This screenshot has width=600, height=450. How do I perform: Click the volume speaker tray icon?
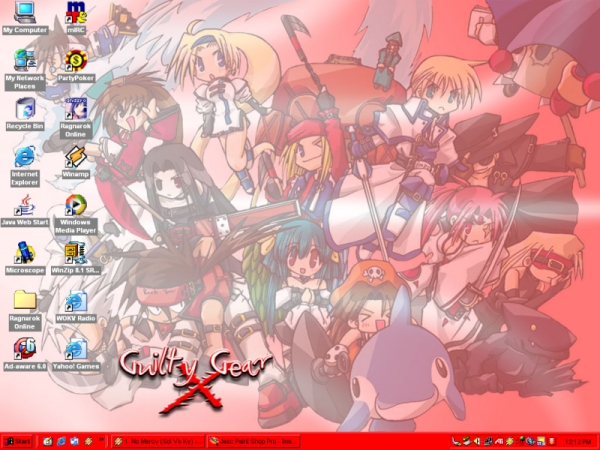click(477, 441)
